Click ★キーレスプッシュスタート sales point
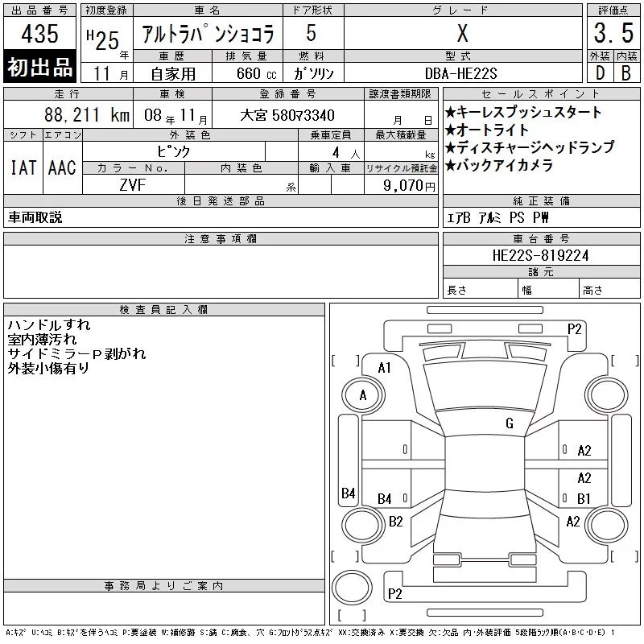This screenshot has height=644, width=644. [522, 112]
